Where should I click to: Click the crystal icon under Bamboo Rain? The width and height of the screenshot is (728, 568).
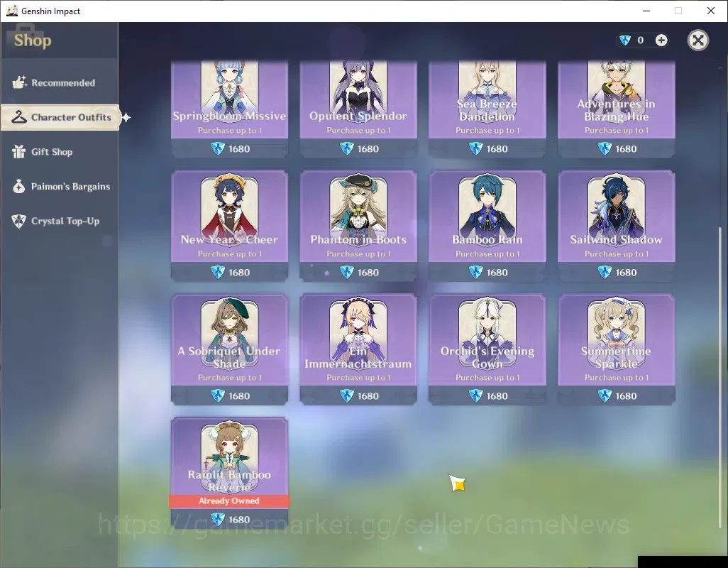click(476, 272)
